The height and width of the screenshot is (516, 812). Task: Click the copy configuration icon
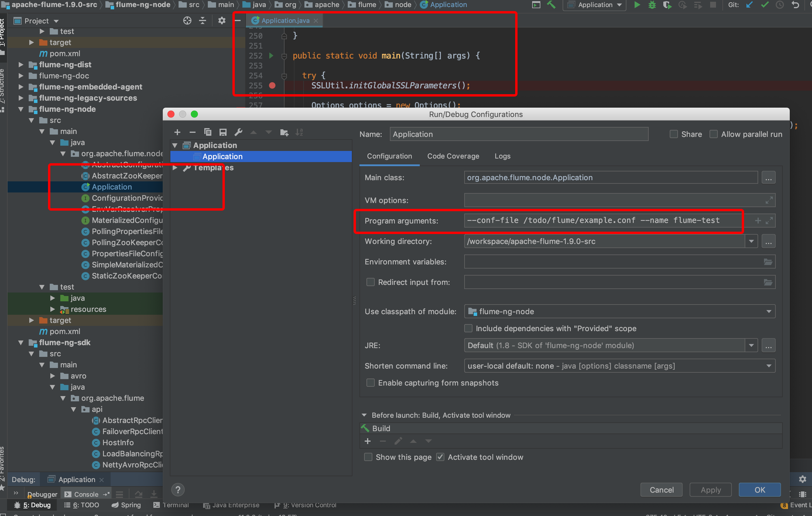(x=208, y=132)
